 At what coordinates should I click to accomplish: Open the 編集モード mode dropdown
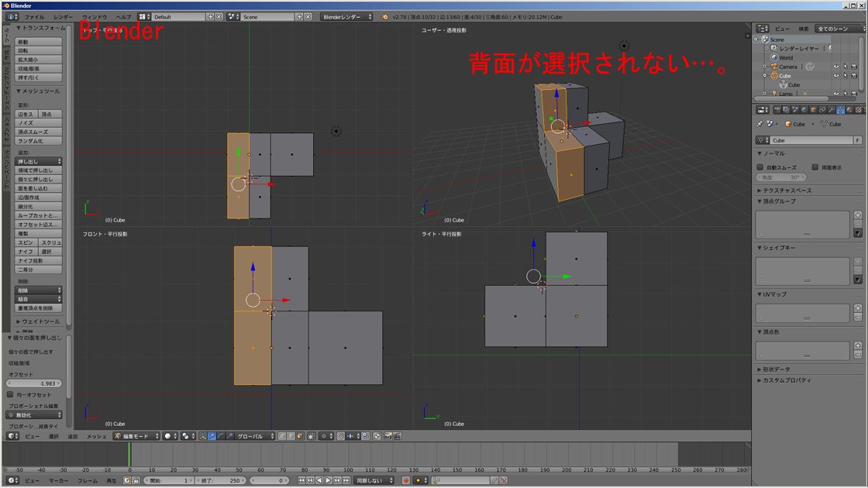click(136, 437)
